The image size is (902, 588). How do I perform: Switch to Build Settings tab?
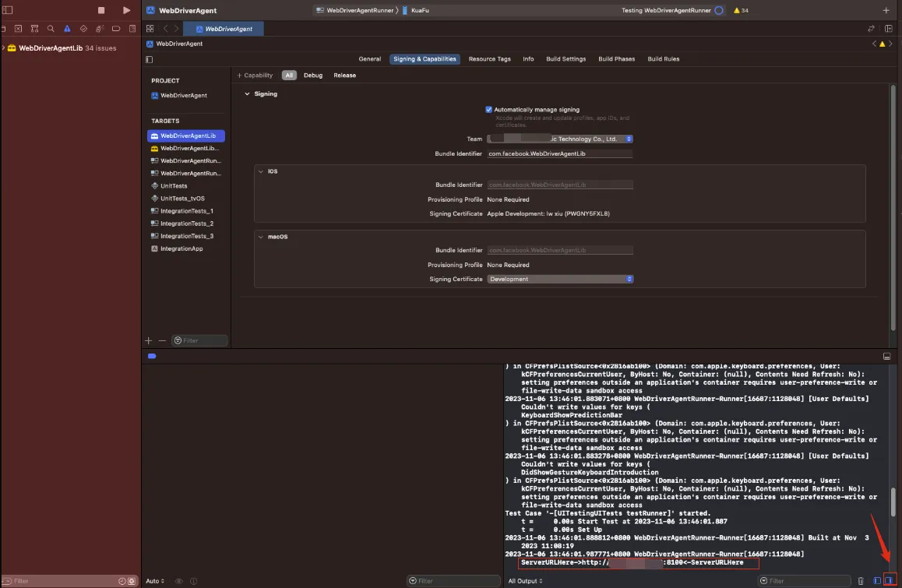pos(566,59)
